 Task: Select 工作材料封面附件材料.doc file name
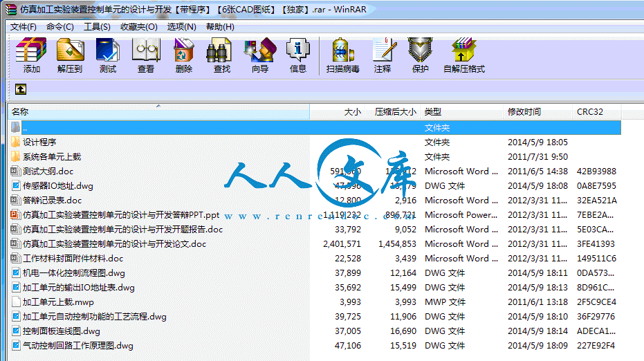pyautogui.click(x=73, y=259)
